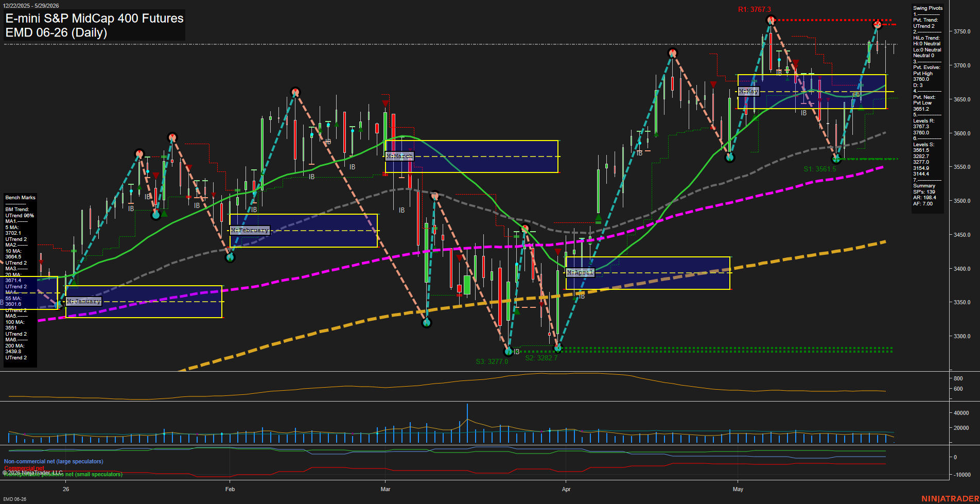Viewport: 980px width, 504px height.
Task: Click the Levels S: heading
Action: point(923,145)
